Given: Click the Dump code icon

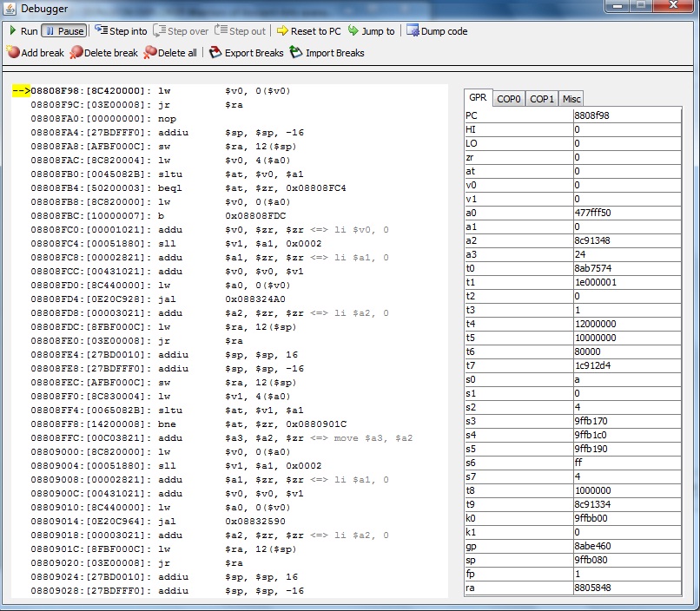Looking at the screenshot, I should click(x=413, y=31).
